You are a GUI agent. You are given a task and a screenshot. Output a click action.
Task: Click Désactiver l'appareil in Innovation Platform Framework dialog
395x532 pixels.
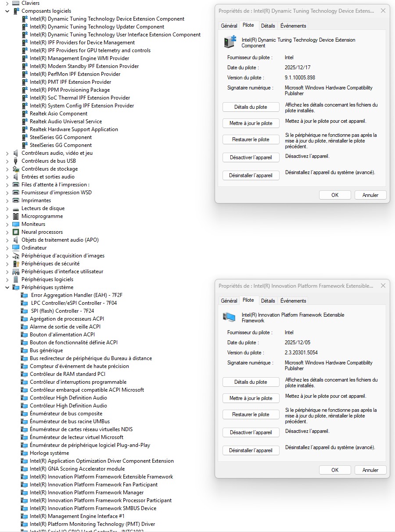click(x=251, y=432)
